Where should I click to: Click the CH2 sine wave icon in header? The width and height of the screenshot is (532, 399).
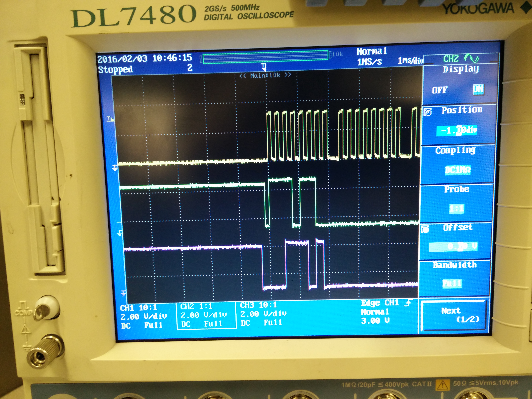coord(471,58)
